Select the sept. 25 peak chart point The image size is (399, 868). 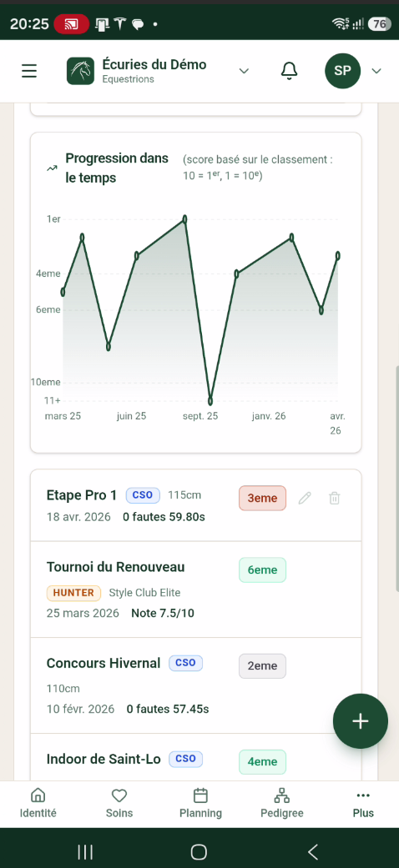pyautogui.click(x=184, y=219)
